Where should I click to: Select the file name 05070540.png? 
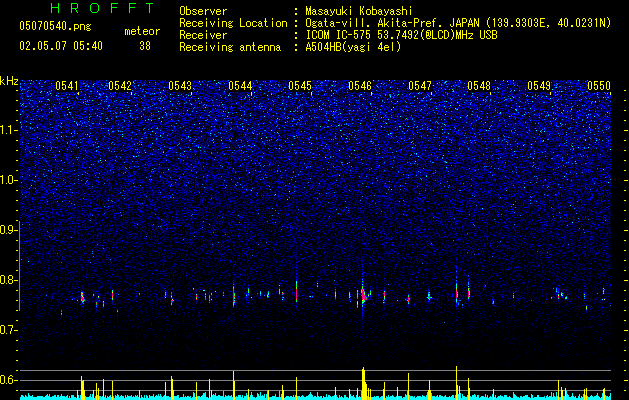pos(55,27)
